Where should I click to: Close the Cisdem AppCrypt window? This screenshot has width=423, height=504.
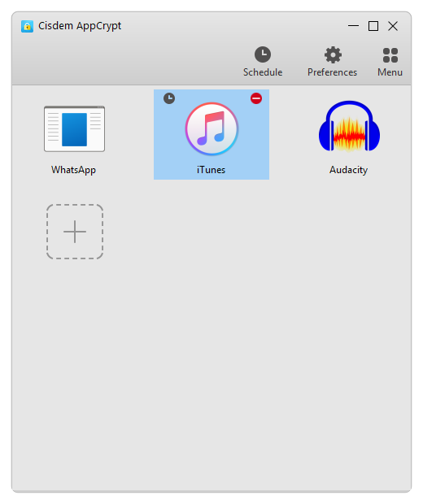[x=393, y=26]
